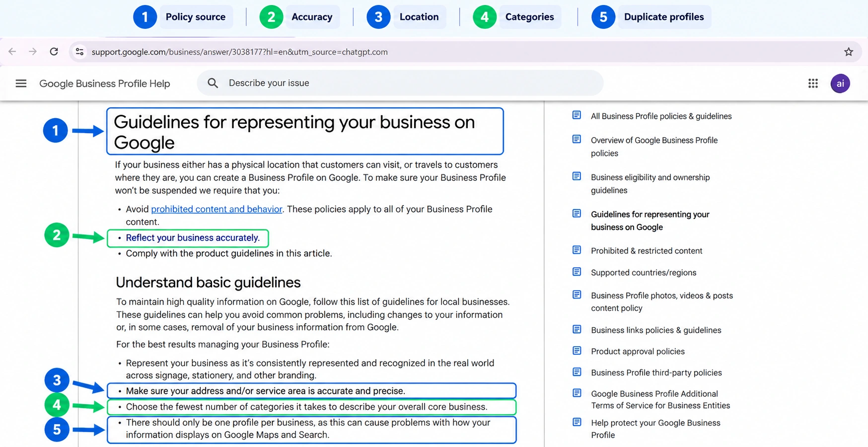Click the article icon beside Product approval policies

tap(577, 351)
